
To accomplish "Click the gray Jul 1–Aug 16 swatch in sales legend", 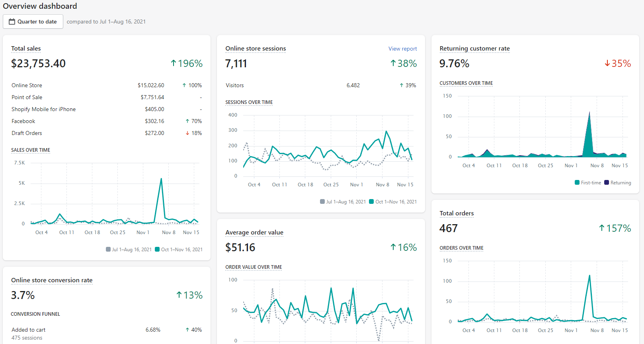I will (x=108, y=249).
